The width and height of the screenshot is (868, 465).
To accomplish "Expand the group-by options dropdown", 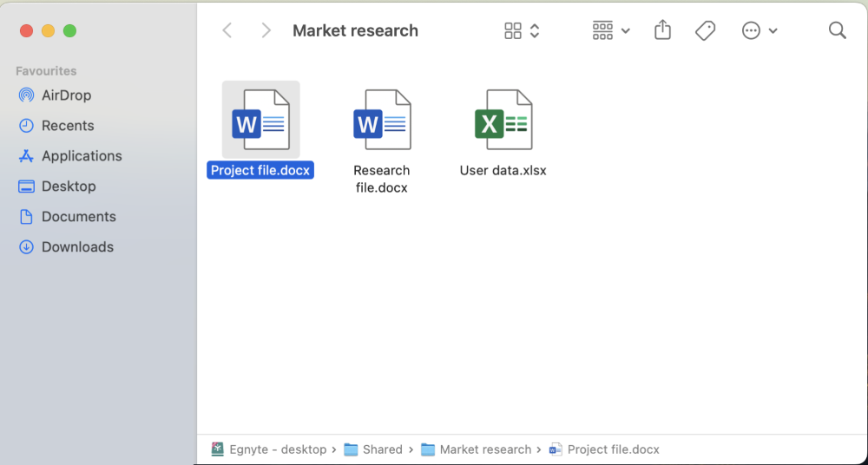I will [611, 30].
